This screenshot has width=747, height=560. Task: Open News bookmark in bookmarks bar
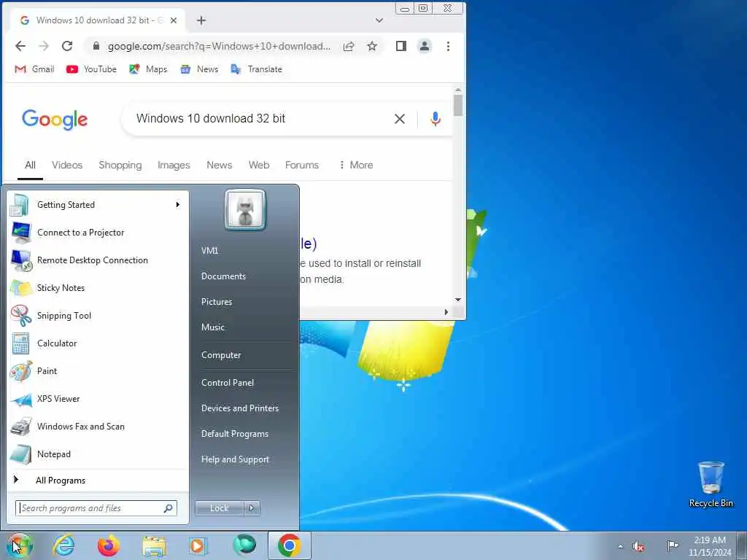(x=199, y=69)
